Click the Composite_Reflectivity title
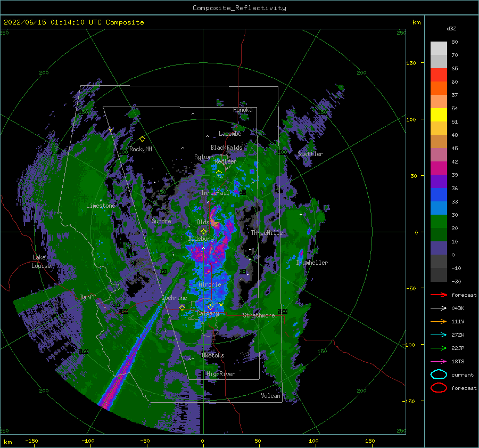Image resolution: width=479 pixels, height=448 pixels. tap(239, 8)
